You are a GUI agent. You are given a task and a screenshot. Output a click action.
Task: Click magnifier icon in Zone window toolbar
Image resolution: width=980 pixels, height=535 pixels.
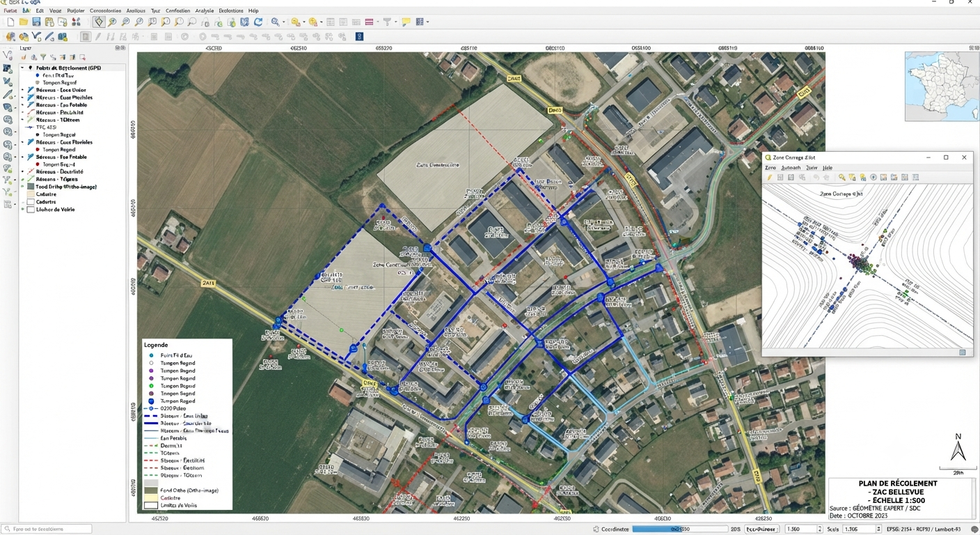coord(842,178)
